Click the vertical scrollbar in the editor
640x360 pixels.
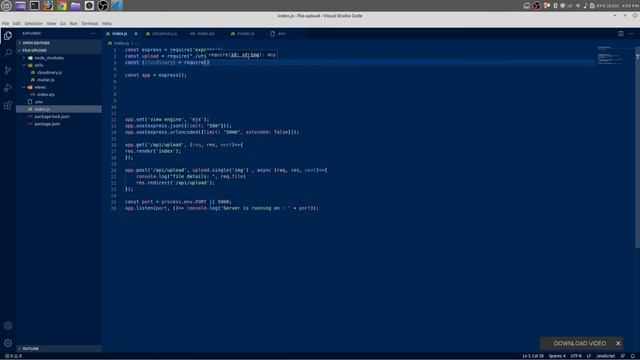pos(637,147)
